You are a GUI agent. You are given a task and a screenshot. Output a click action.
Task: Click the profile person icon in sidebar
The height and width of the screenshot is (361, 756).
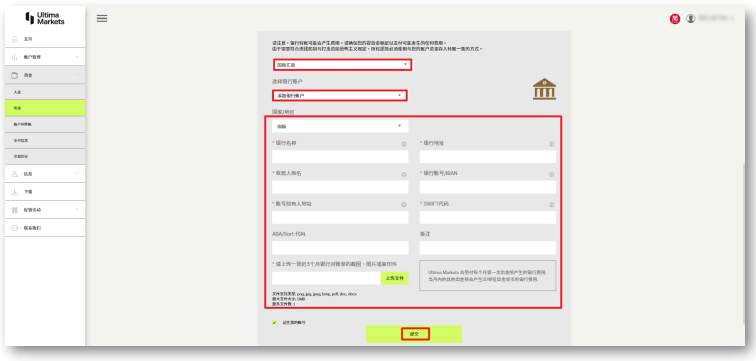click(14, 174)
